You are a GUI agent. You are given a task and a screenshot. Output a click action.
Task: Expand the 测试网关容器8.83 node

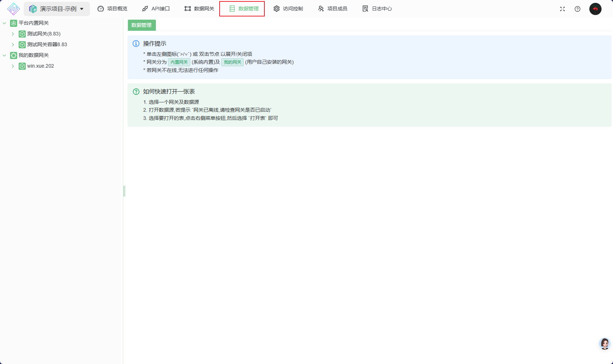tap(13, 44)
